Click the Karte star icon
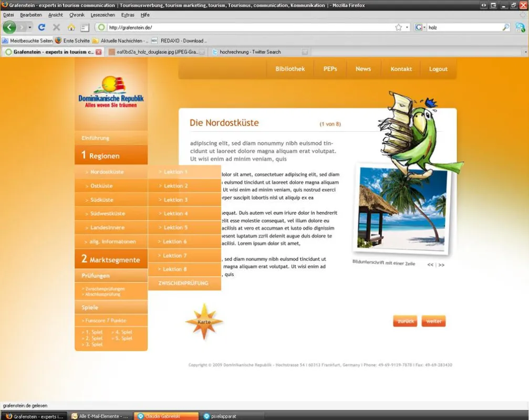Image resolution: width=529 pixels, height=420 pixels. [204, 322]
